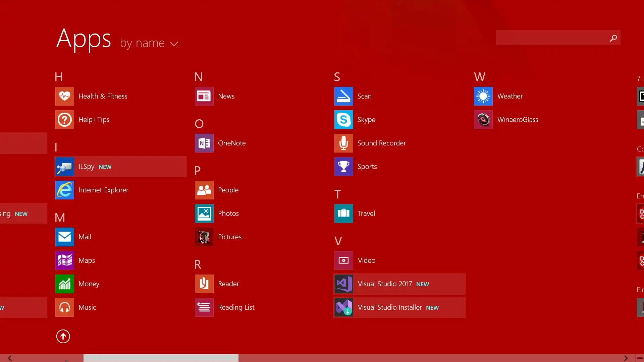Click the scroll left arrow
Screen dimensions: 644x362
tap(10, 358)
